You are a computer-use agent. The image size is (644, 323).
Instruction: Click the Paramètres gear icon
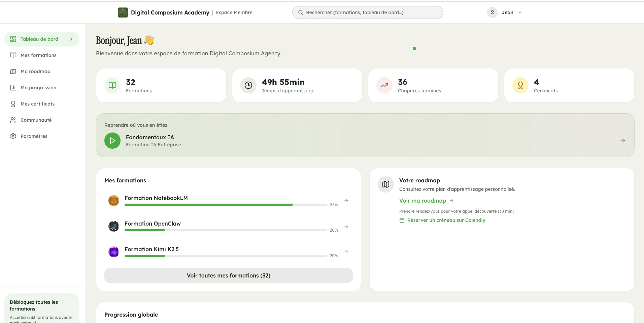click(13, 136)
